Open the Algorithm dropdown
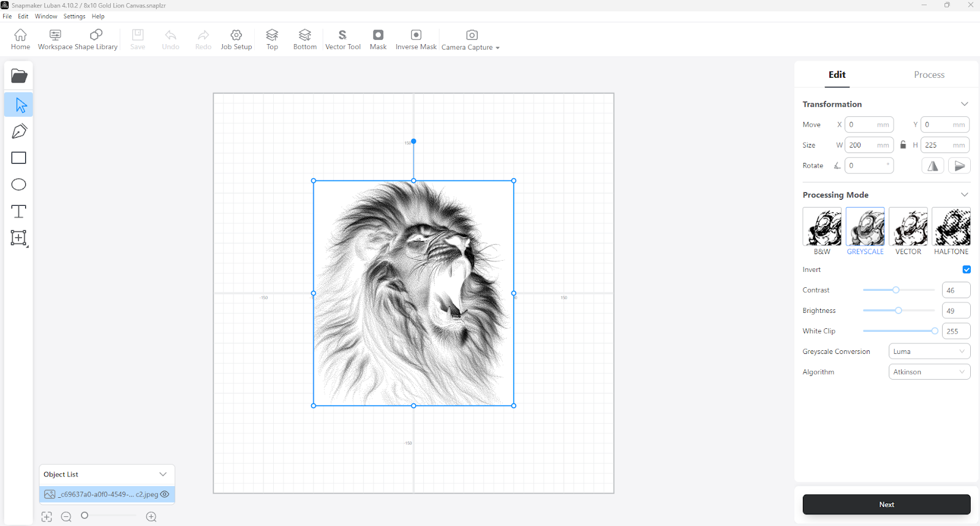The height and width of the screenshot is (526, 980). [929, 372]
